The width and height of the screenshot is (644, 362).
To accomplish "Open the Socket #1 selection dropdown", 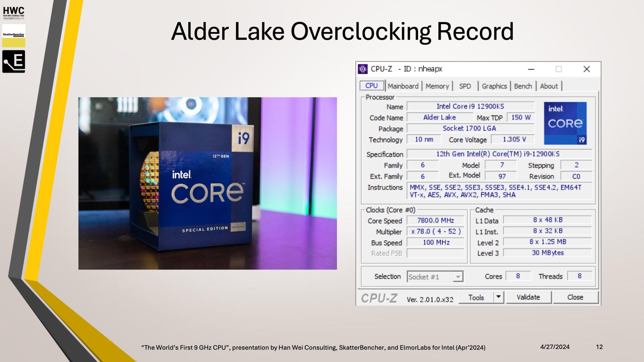I will pos(435,277).
